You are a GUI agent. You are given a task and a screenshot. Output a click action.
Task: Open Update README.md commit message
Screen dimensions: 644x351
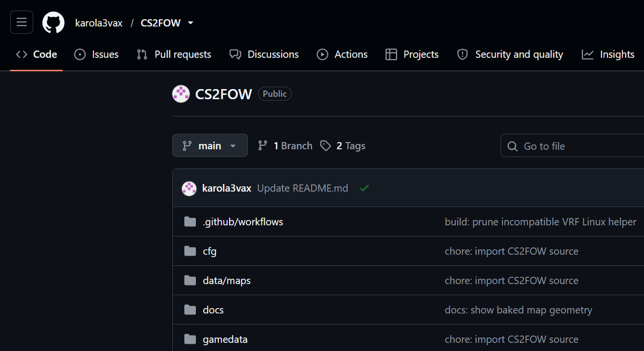[303, 188]
